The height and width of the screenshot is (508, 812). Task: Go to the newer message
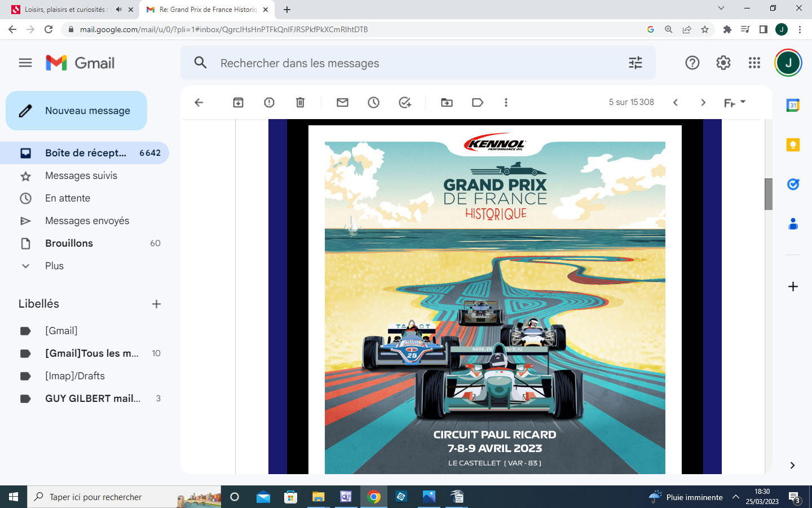(x=676, y=102)
